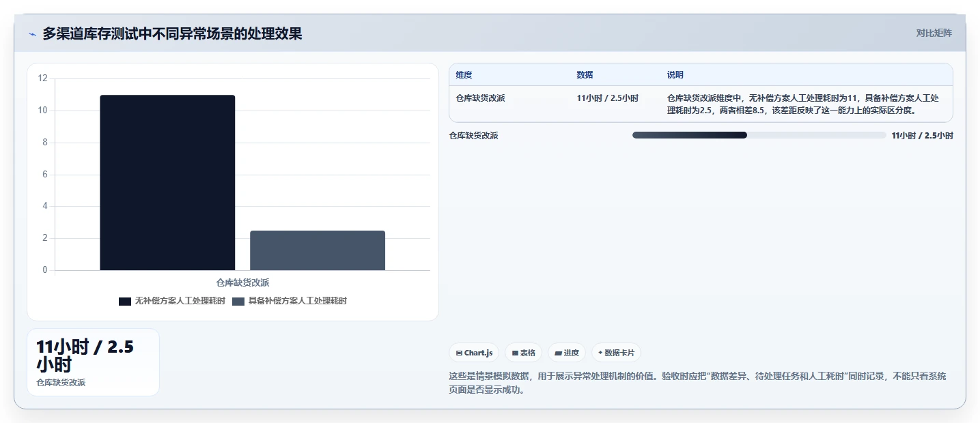Click legend text 具备补偿方案人工处理耗时
This screenshot has height=423, width=980.
coord(297,301)
